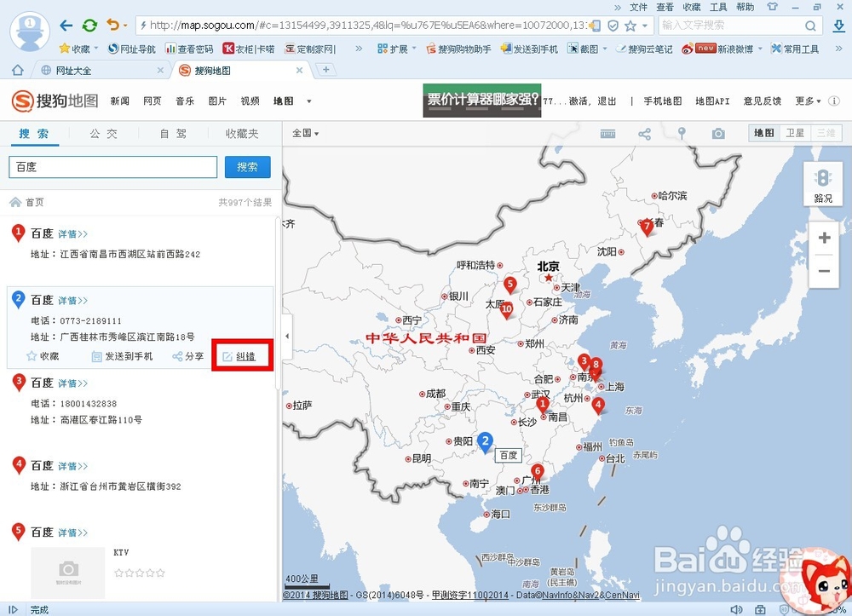Open address bar dropdown arrow
The image size is (852, 616).
pos(645,26)
